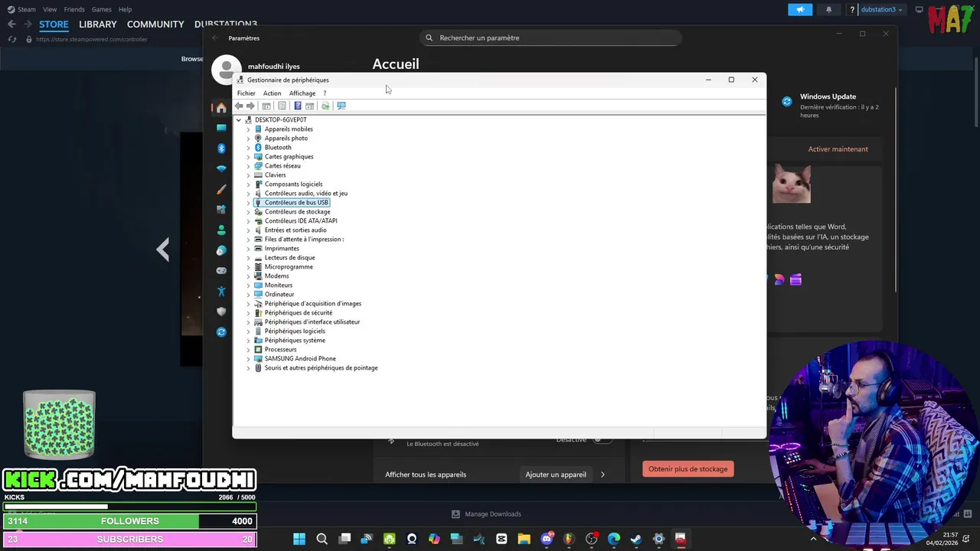Expand Appareils mobiles category
Image resolution: width=980 pixels, height=551 pixels.
tap(248, 129)
